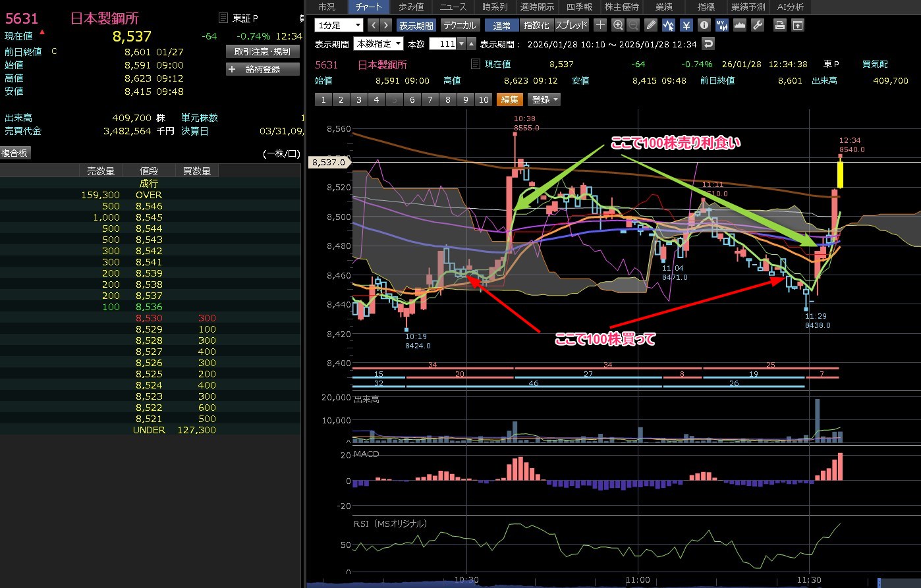Click the crosshair cursor icon
Screen dimensions: 921x588
coord(600,26)
